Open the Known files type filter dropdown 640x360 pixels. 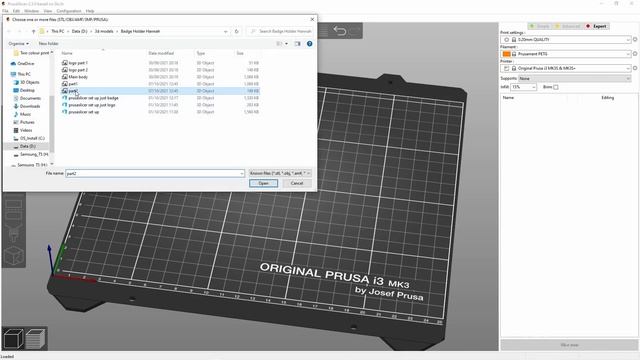pos(280,173)
